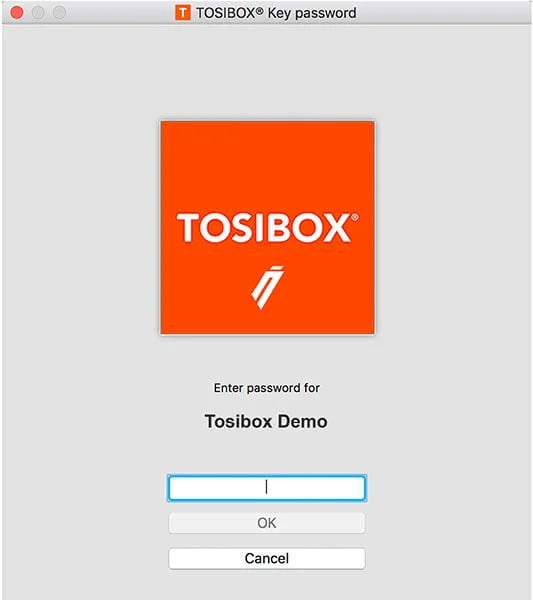The image size is (533, 600).
Task: Focus the key password input field
Action: click(x=267, y=488)
